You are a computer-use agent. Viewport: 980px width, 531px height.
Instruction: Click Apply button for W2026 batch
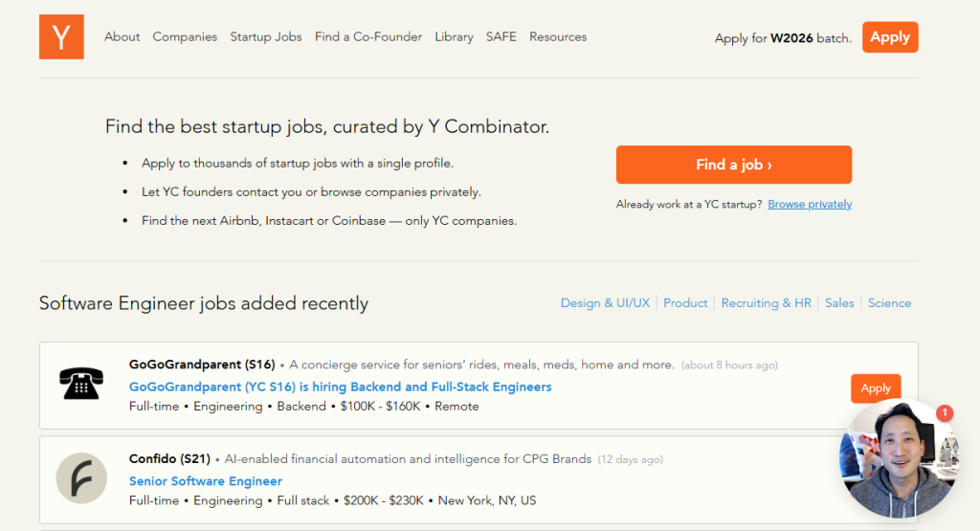(890, 37)
